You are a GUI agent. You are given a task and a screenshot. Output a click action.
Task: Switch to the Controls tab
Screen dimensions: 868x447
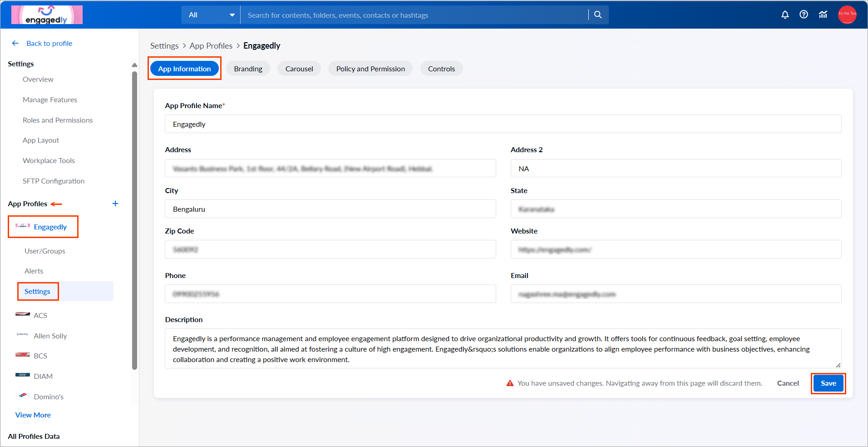tap(441, 69)
